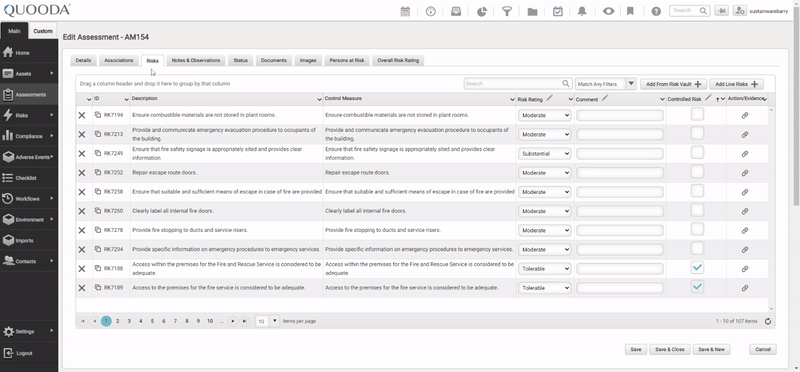Open the gauge dashboard icon

tap(431, 11)
